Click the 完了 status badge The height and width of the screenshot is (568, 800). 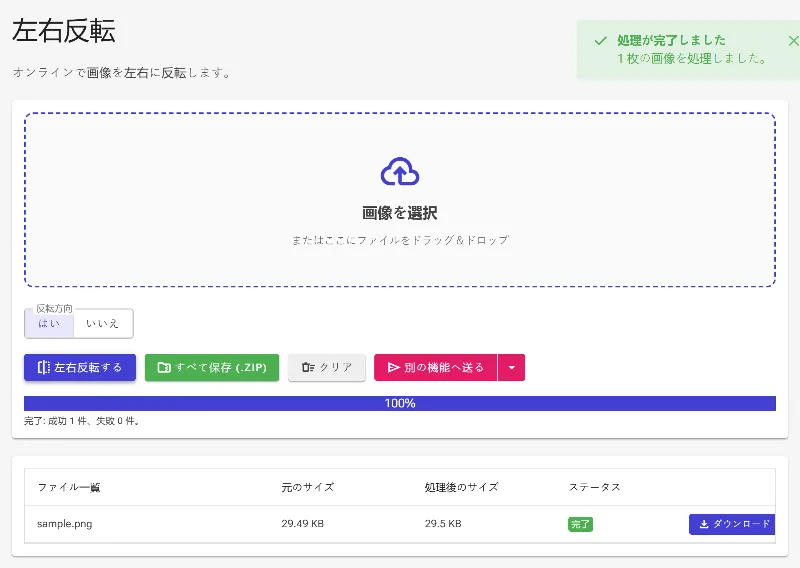pos(580,524)
